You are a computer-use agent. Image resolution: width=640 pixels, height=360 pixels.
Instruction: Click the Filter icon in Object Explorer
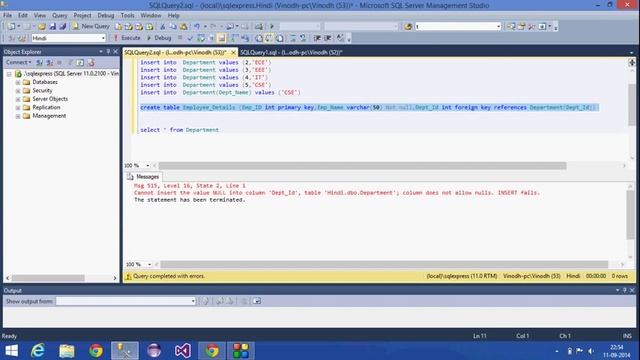[x=70, y=62]
